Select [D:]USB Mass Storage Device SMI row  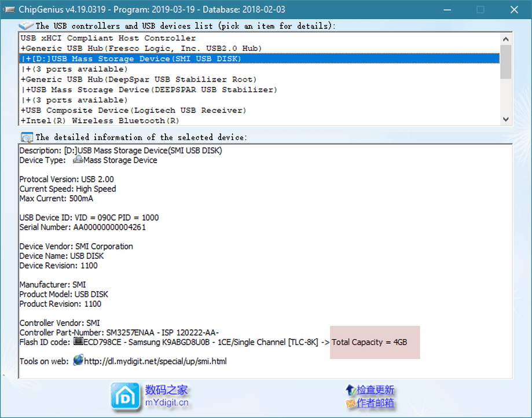(x=259, y=58)
